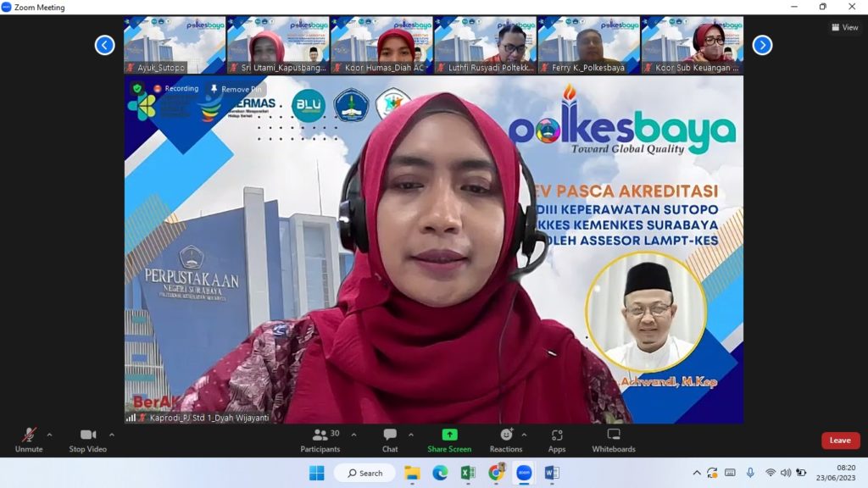Click Zoom Meeting title bar icon
Viewport: 868px width, 488px height.
coord(6,7)
